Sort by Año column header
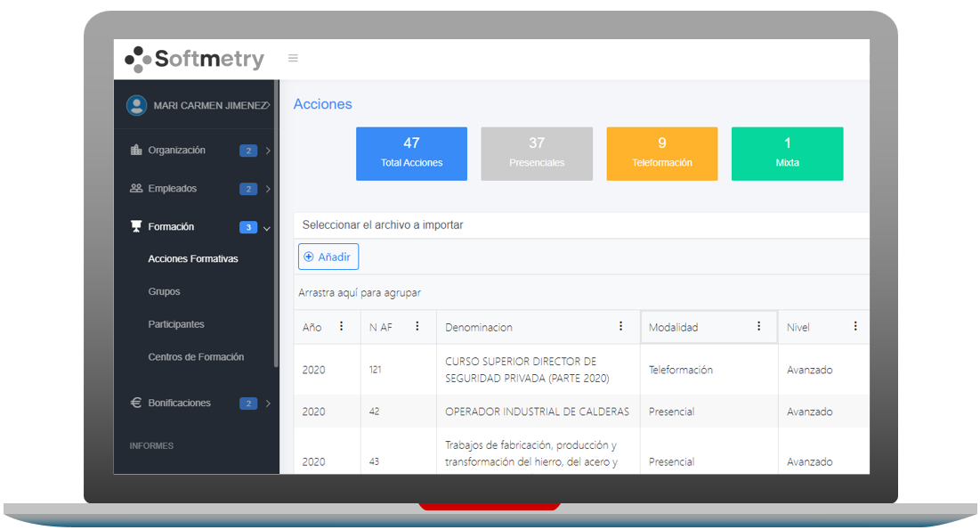Image resolution: width=980 pixels, height=530 pixels. click(312, 327)
